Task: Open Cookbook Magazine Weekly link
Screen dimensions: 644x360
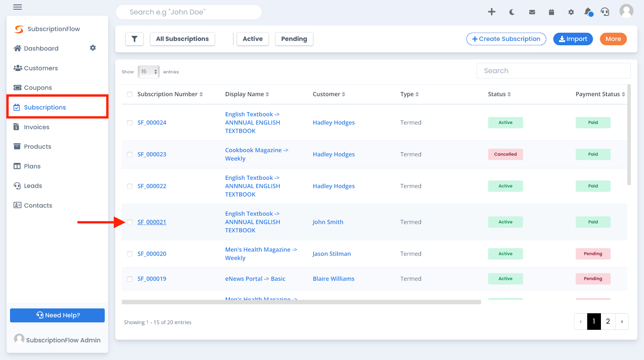Action: (x=256, y=154)
